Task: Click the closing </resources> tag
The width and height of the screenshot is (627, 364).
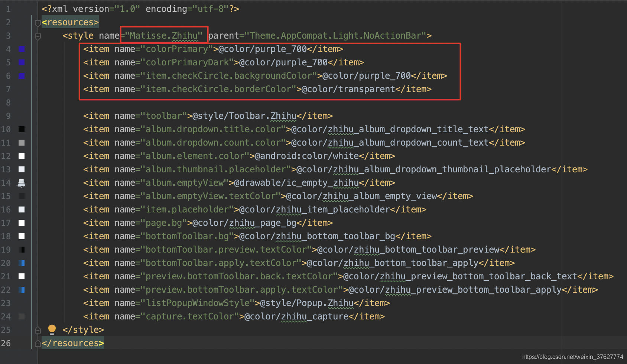Action: point(73,343)
